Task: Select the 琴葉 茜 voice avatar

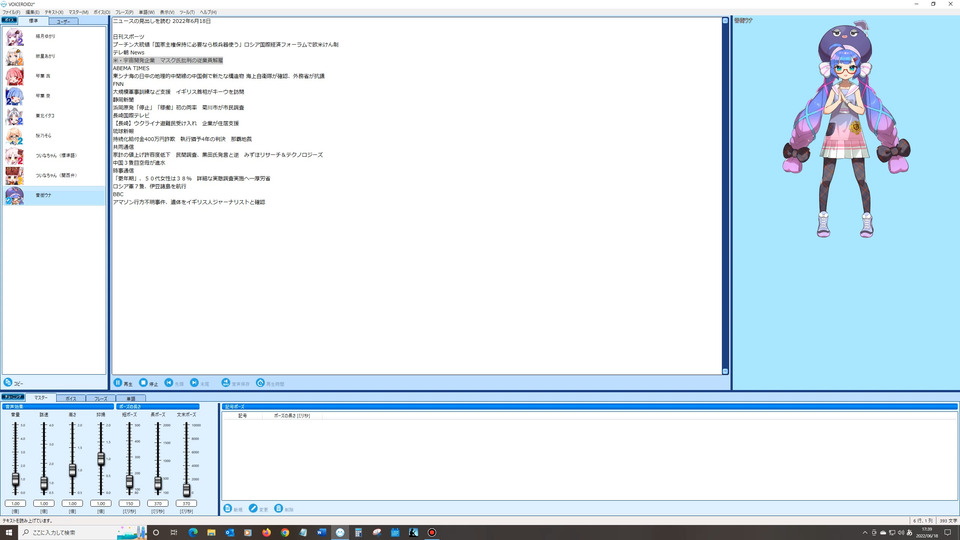Action: click(x=15, y=77)
